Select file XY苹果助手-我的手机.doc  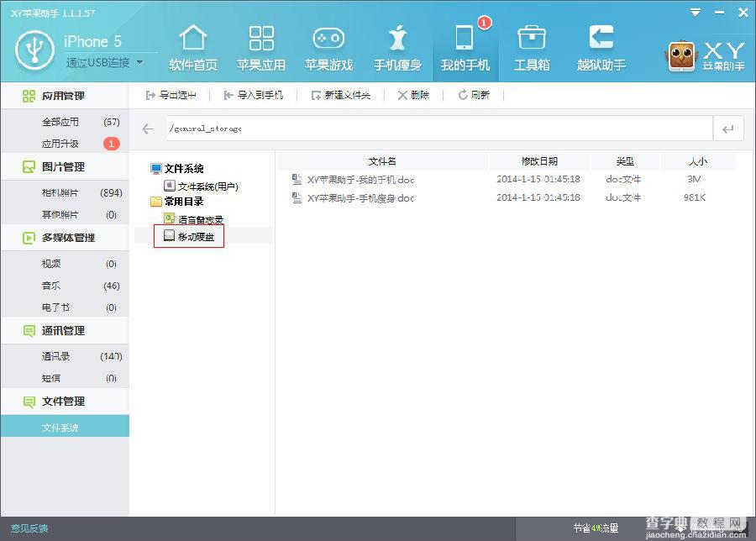pos(360,180)
